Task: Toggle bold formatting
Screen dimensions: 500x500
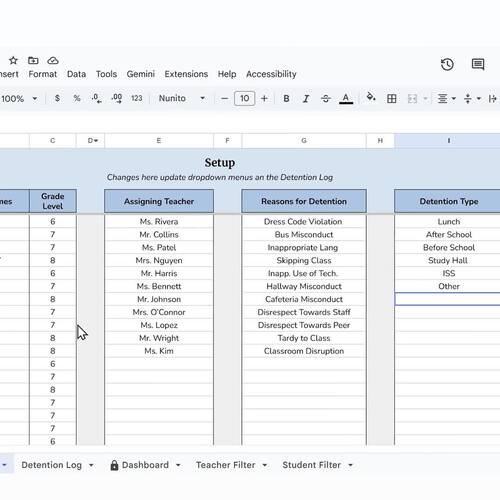Action: 286,99
